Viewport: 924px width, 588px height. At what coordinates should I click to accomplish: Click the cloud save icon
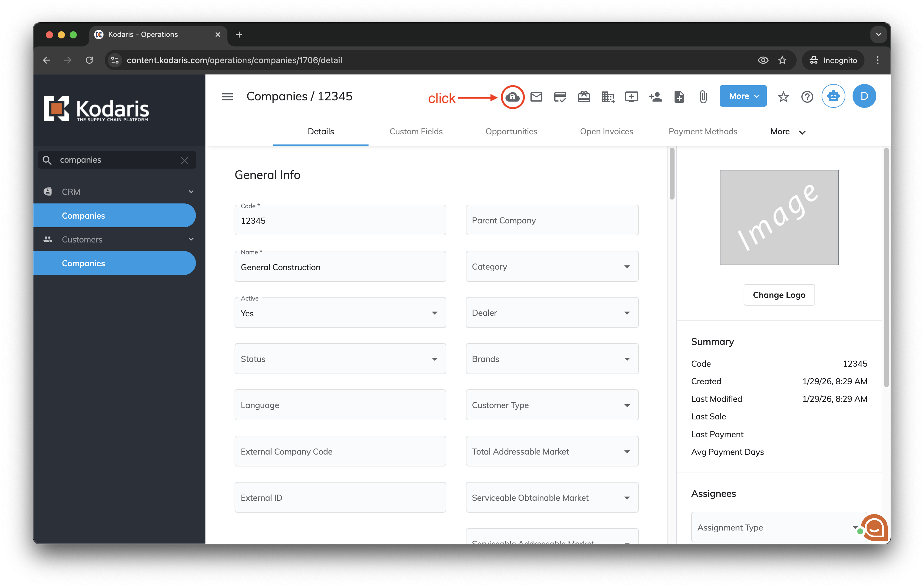[x=512, y=97]
